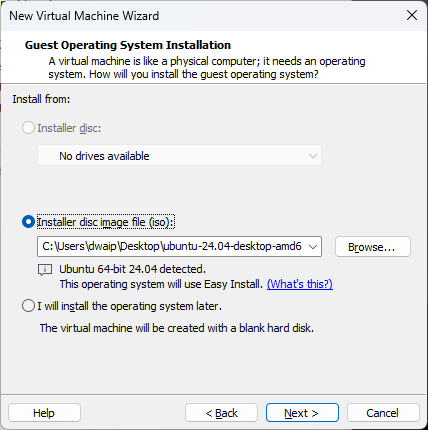This screenshot has width=428, height=430.
Task: Continue with the Next > button
Action: tap(302, 413)
